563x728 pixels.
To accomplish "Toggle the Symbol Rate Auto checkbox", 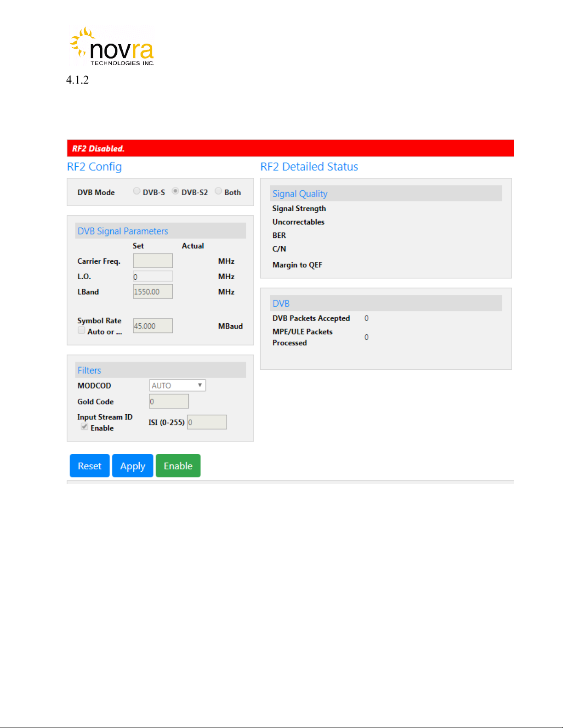I will [x=81, y=330].
